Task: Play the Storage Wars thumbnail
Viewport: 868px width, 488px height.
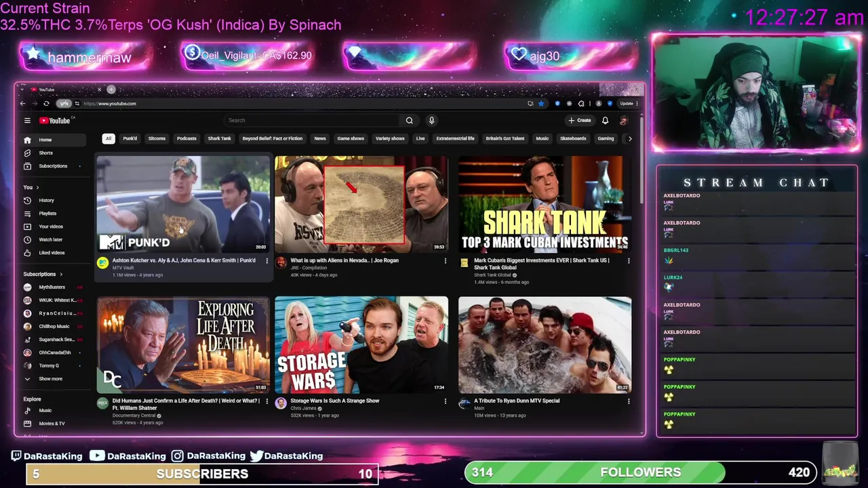Action: click(x=361, y=344)
